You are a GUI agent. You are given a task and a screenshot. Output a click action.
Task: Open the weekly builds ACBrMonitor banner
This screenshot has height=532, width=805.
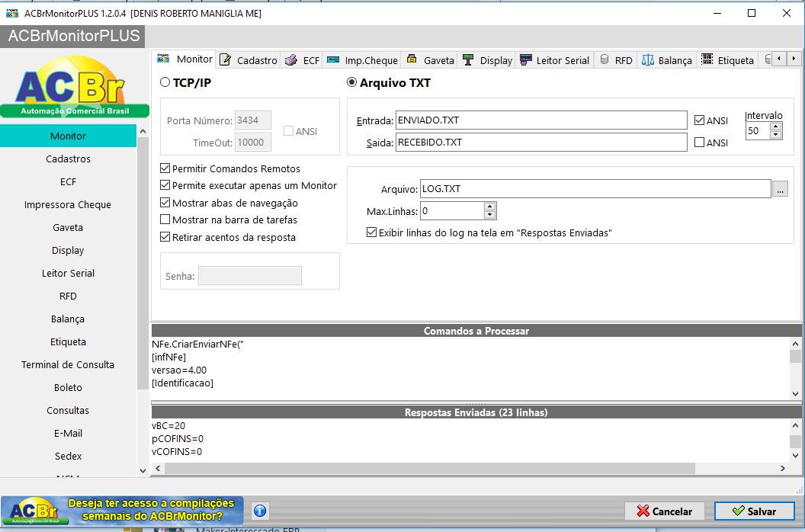pos(122,510)
